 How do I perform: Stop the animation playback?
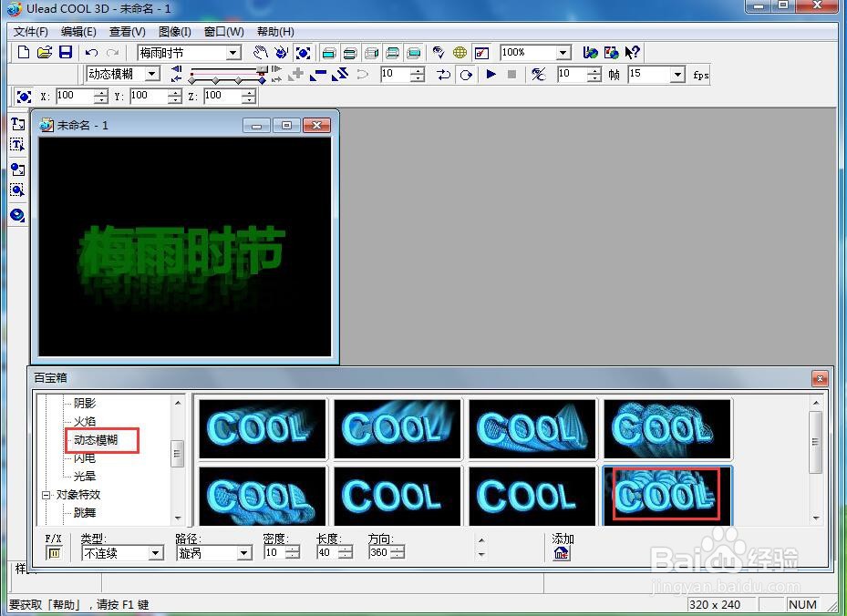point(512,74)
